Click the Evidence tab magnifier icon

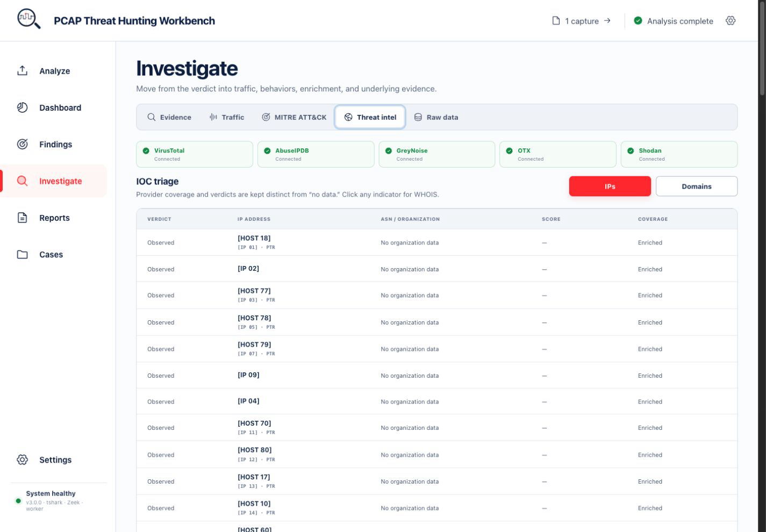(152, 117)
